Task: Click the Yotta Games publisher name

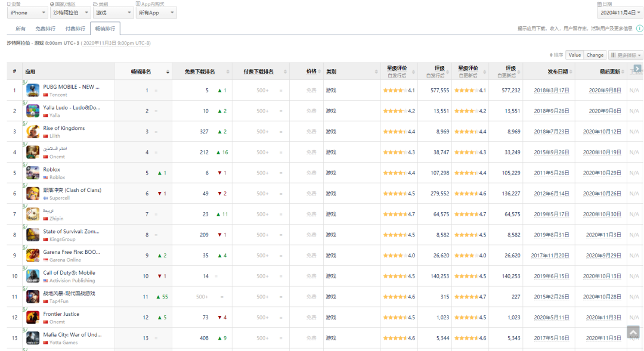Action: 64,343
